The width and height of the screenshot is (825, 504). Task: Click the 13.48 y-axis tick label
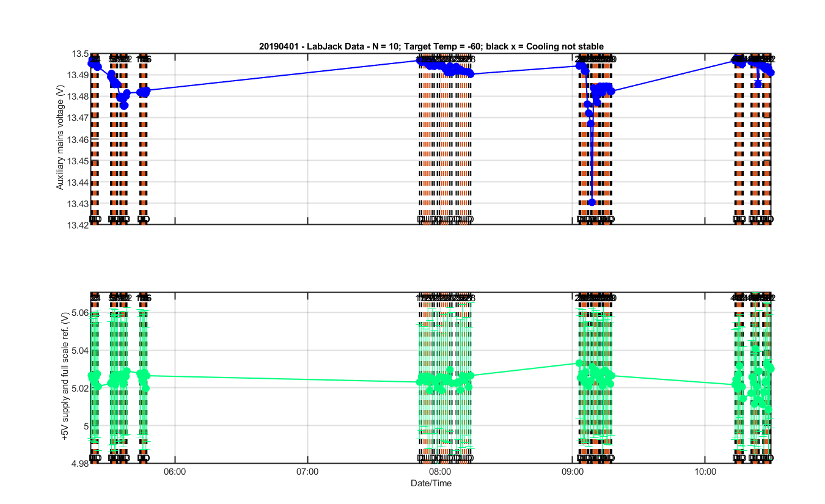(x=78, y=97)
